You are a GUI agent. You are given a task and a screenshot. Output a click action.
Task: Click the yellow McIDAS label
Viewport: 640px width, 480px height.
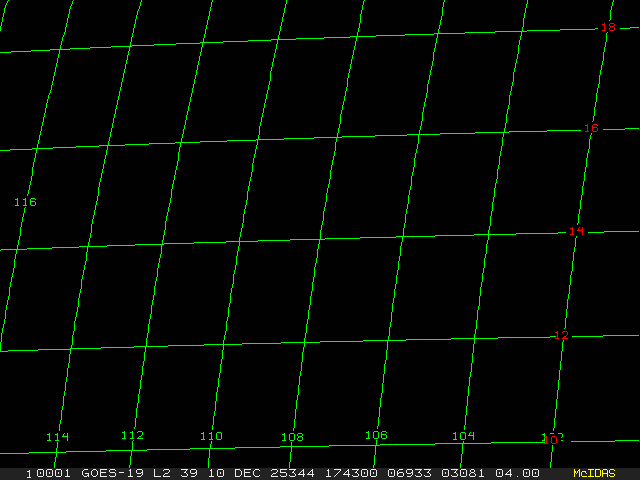tap(594, 473)
